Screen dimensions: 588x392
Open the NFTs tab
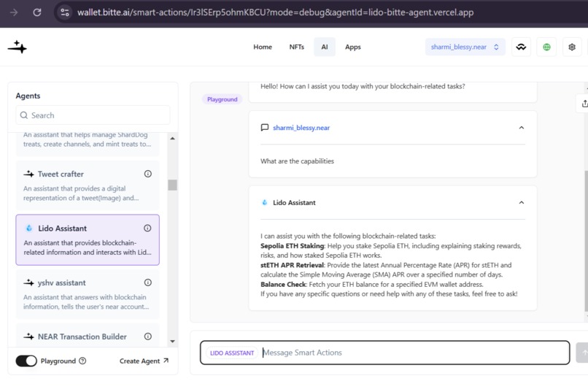297,47
